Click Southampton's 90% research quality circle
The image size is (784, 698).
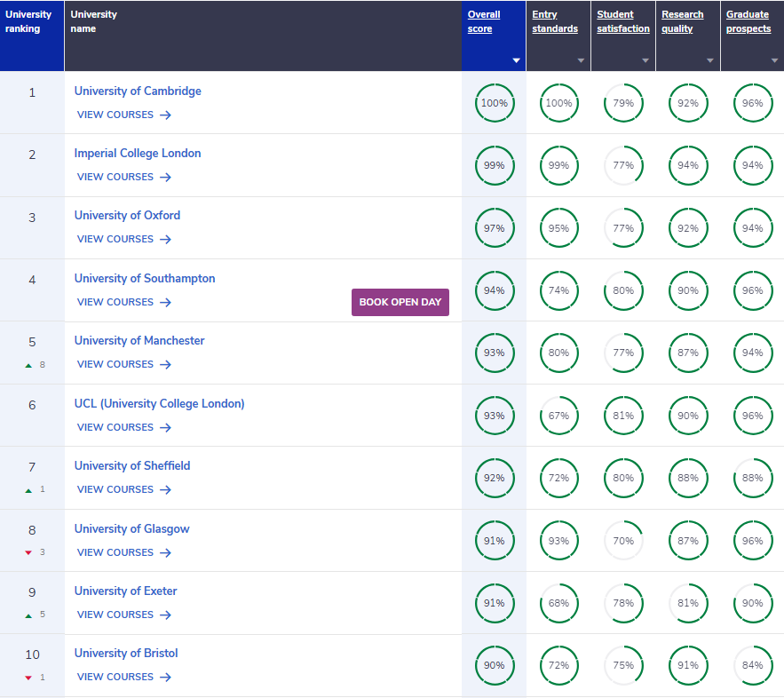(688, 290)
